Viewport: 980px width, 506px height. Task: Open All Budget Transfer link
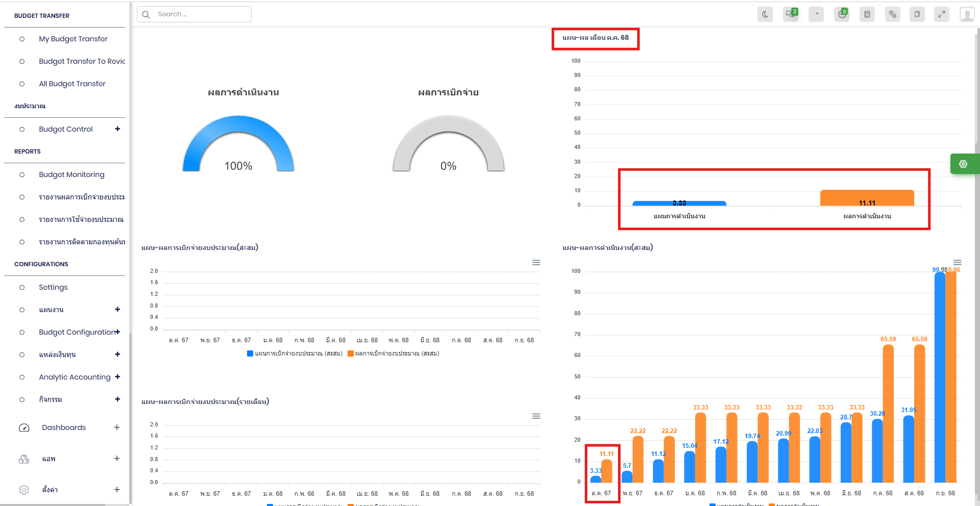pyautogui.click(x=72, y=84)
